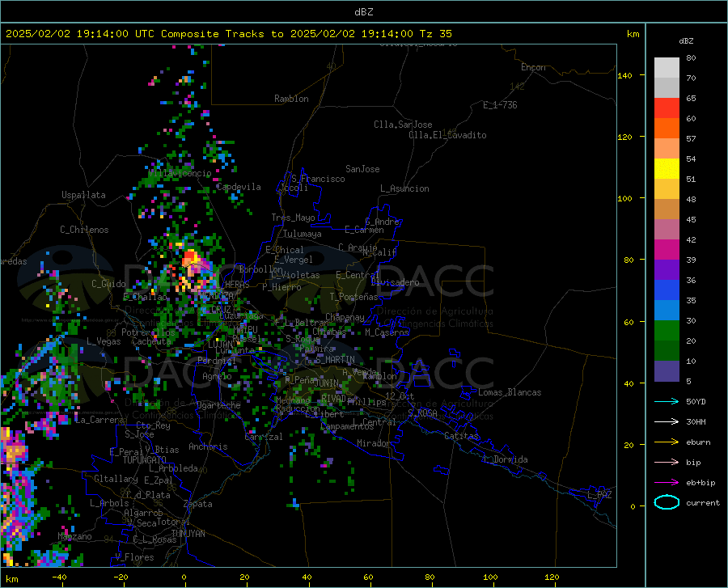This screenshot has width=728, height=588.
Task: Click the Zapata place label
Action: tap(198, 504)
